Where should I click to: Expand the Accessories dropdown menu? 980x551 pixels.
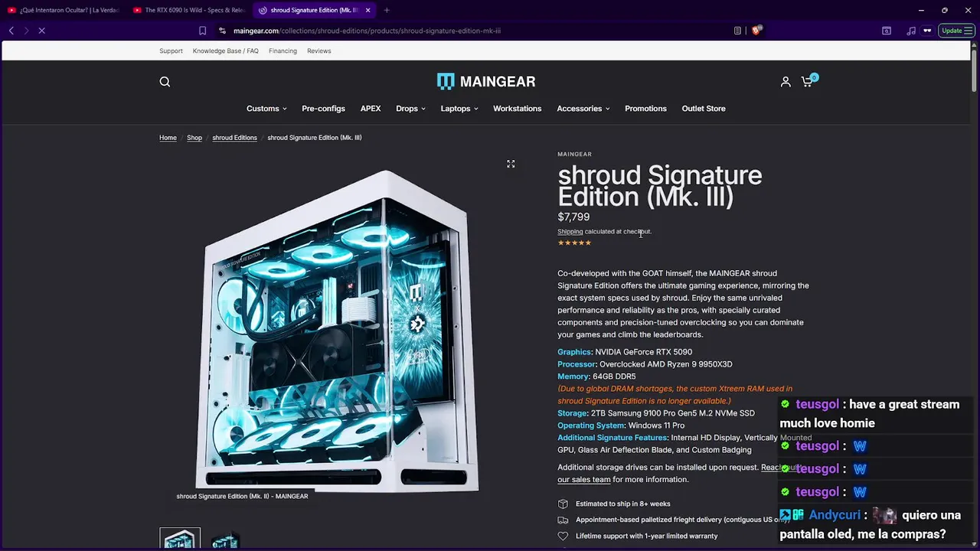pos(583,109)
